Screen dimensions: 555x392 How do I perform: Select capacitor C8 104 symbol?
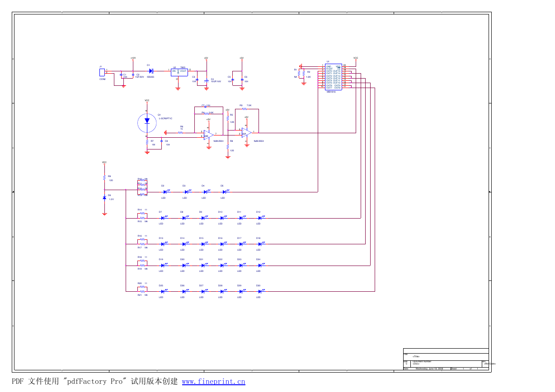coord(161,142)
